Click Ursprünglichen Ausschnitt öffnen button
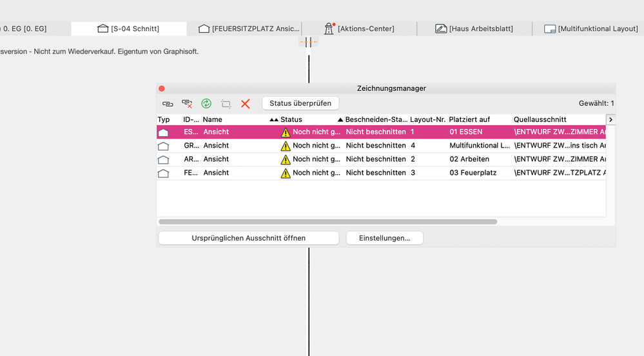The height and width of the screenshot is (356, 644). point(248,238)
